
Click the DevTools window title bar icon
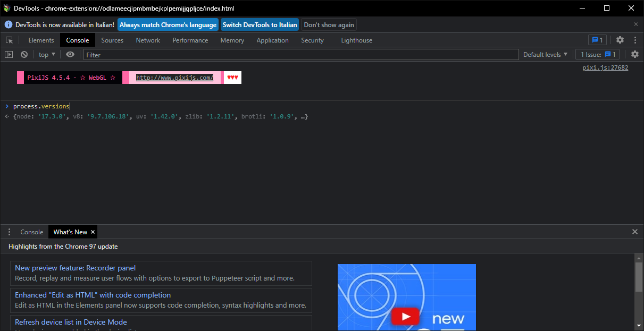click(x=7, y=8)
